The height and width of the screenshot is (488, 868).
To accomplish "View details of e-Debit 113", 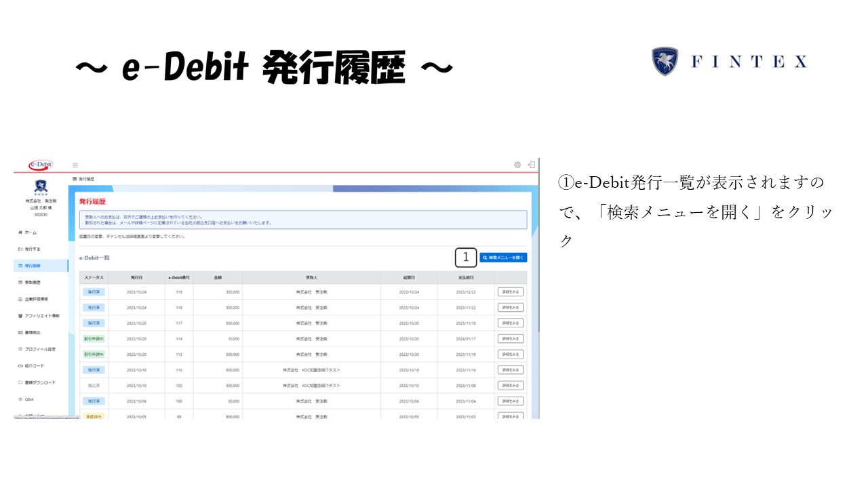I will tap(511, 354).
